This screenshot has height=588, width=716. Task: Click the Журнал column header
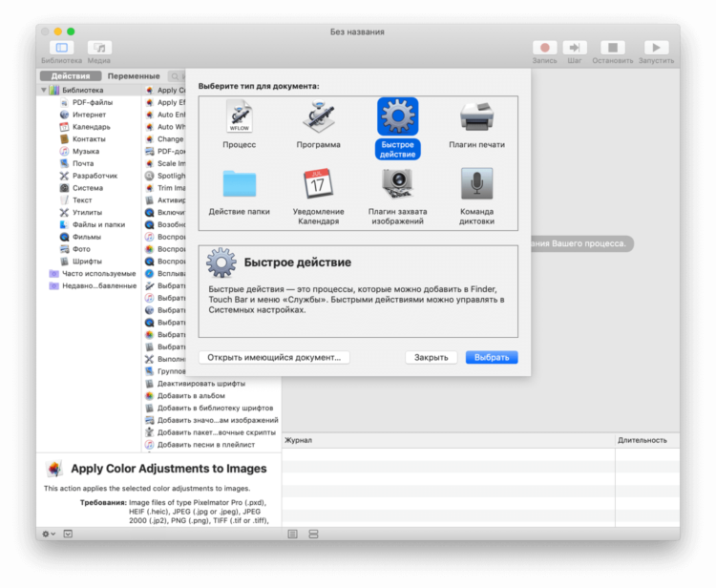(x=449, y=441)
